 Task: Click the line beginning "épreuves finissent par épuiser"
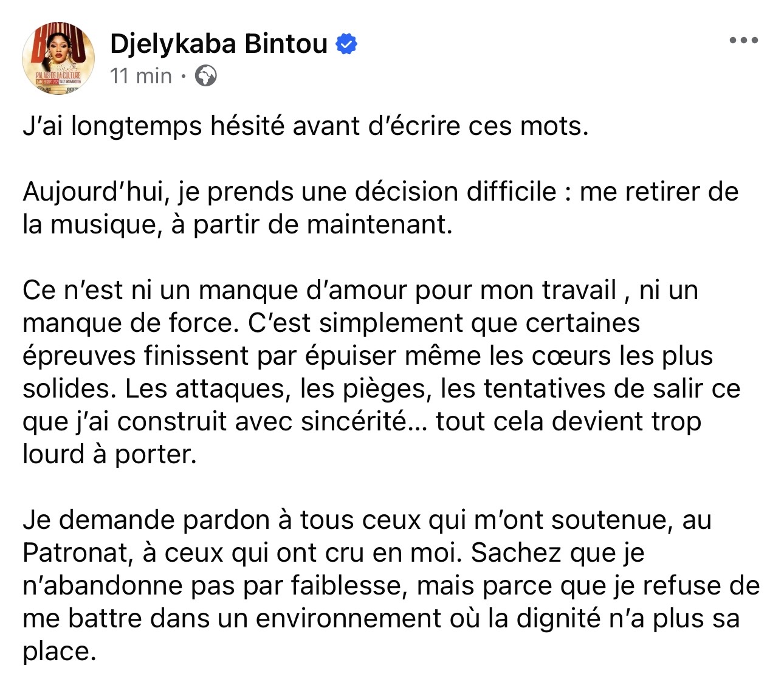pyautogui.click(x=367, y=356)
